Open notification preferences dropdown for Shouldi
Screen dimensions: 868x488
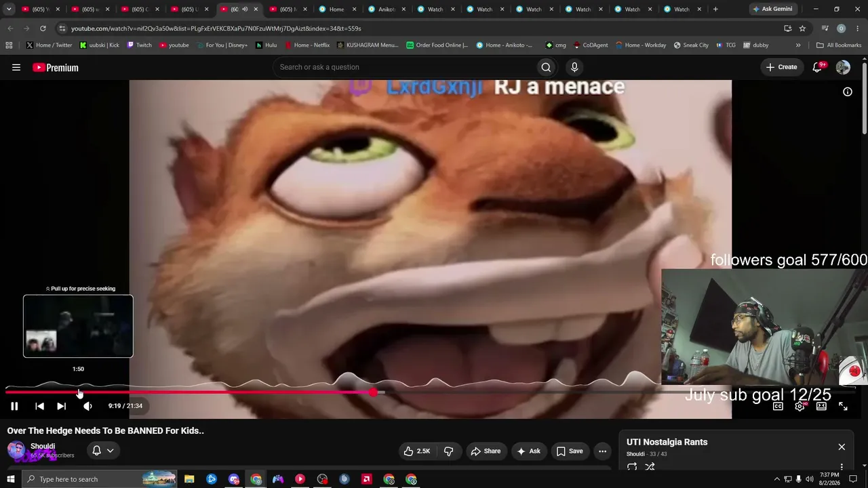[103, 451]
